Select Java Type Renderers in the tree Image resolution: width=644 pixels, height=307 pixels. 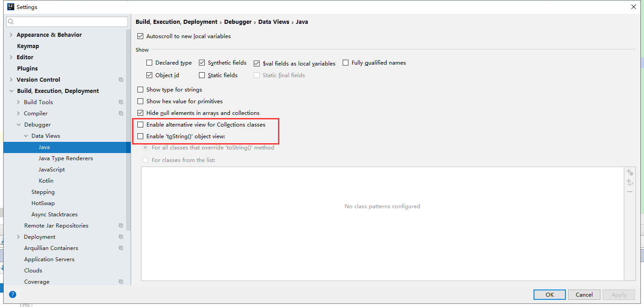click(66, 158)
